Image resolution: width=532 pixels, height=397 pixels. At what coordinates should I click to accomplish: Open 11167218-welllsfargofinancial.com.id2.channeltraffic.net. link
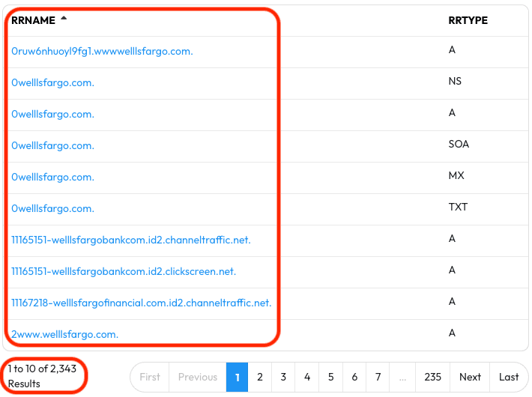point(142,303)
